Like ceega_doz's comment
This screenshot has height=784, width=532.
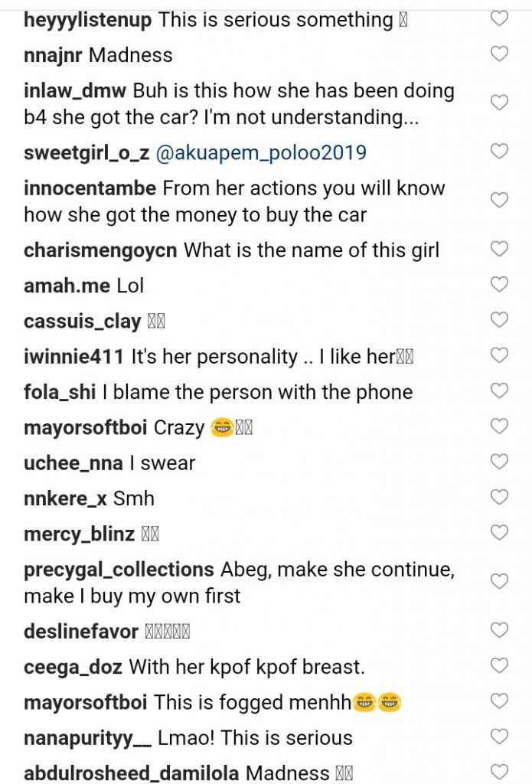(499, 665)
